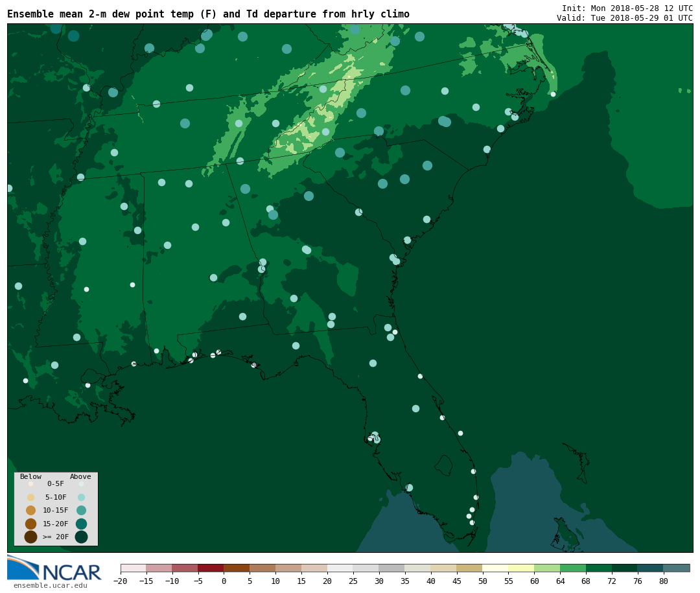Pick the tan swatch between 45 and 50
This screenshot has height=593, width=700.
point(470,568)
